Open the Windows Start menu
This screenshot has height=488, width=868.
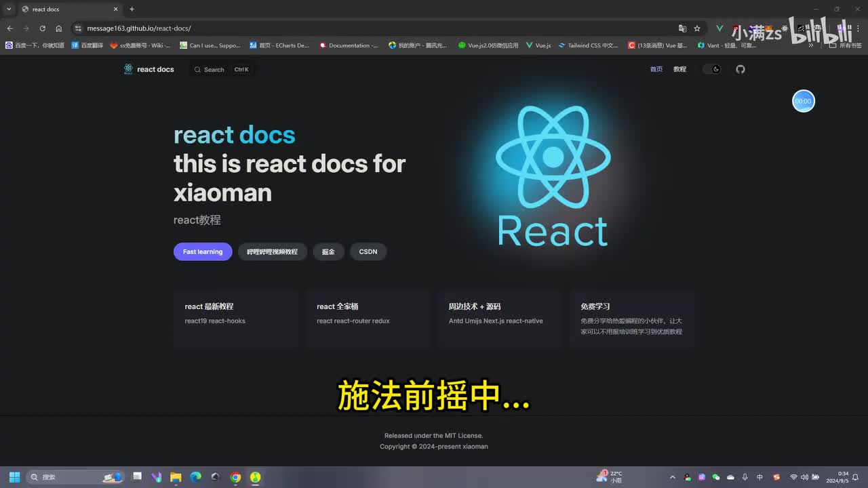(14, 477)
